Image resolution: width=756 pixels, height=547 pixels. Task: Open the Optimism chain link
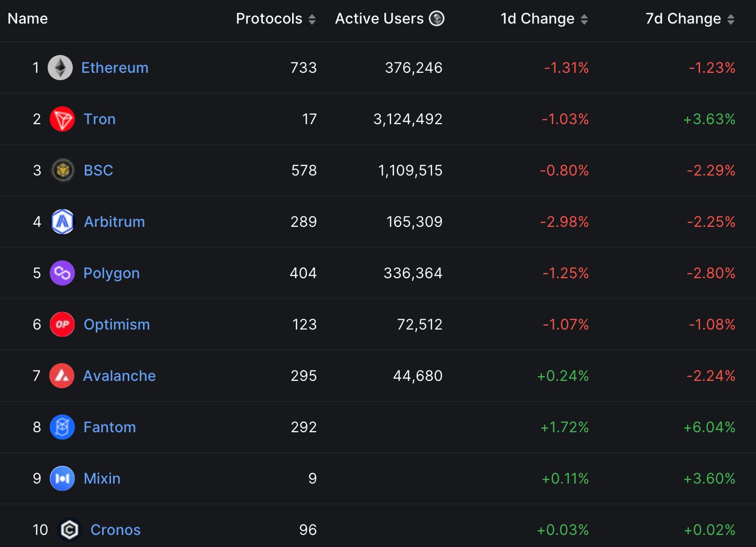point(117,324)
